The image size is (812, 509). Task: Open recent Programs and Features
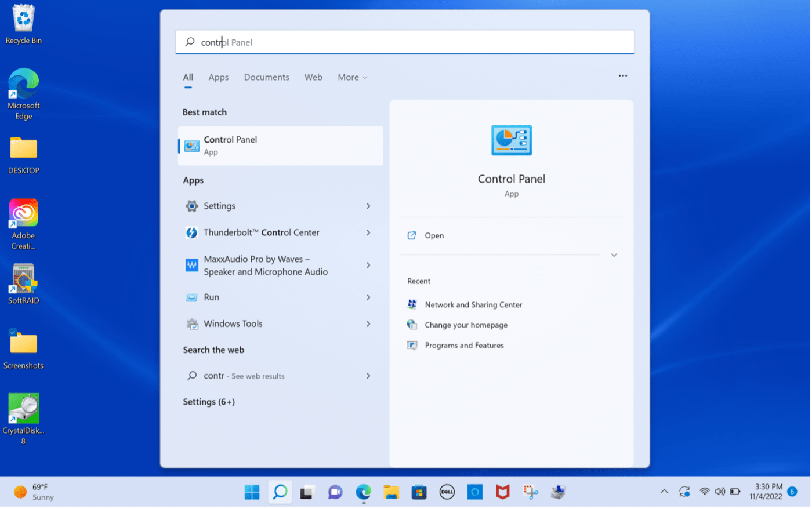pyautogui.click(x=465, y=346)
